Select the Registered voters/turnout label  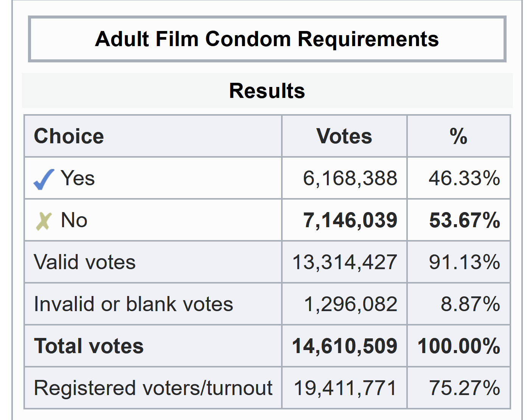pos(153,388)
